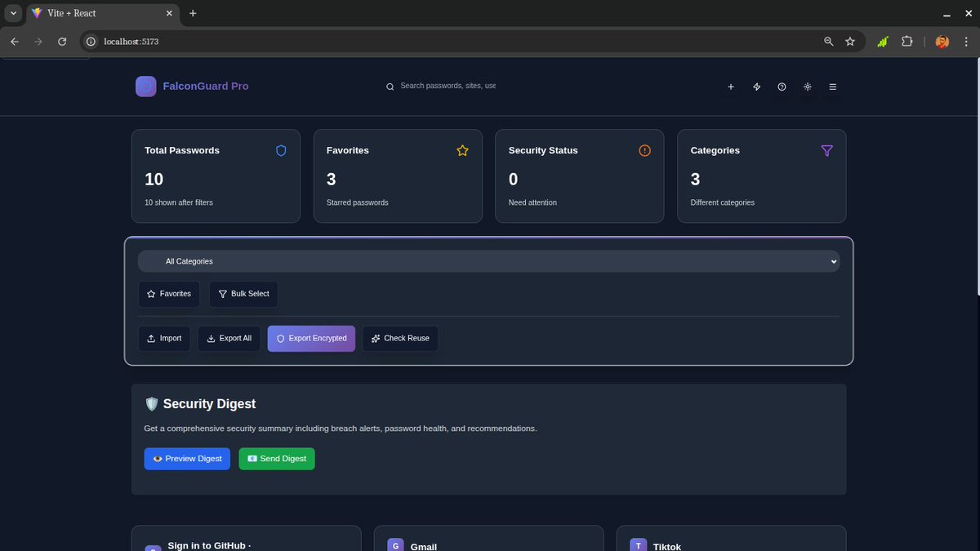
Task: Open the tab search dropdown arrow
Action: tap(13, 14)
